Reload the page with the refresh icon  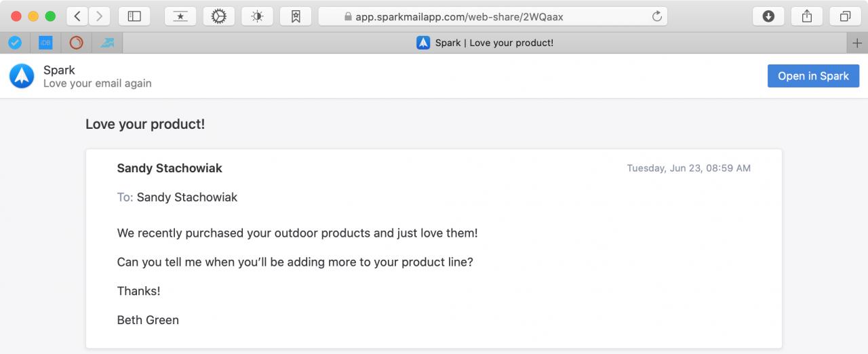656,16
